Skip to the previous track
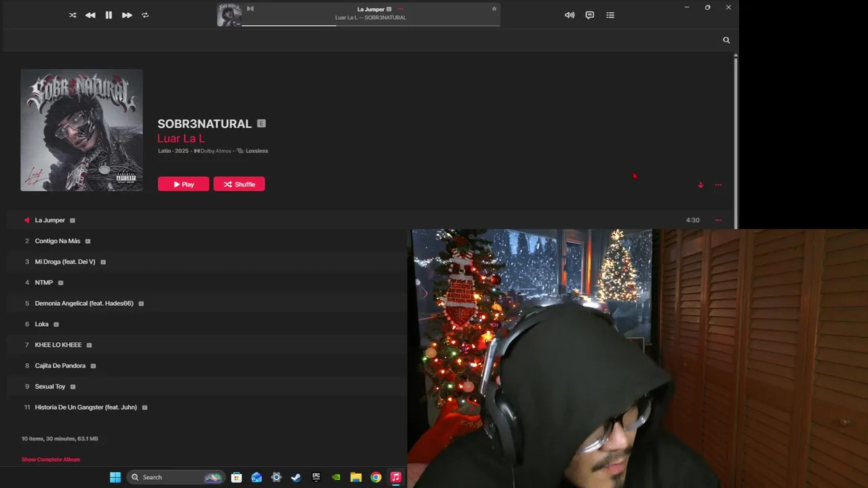 point(90,15)
